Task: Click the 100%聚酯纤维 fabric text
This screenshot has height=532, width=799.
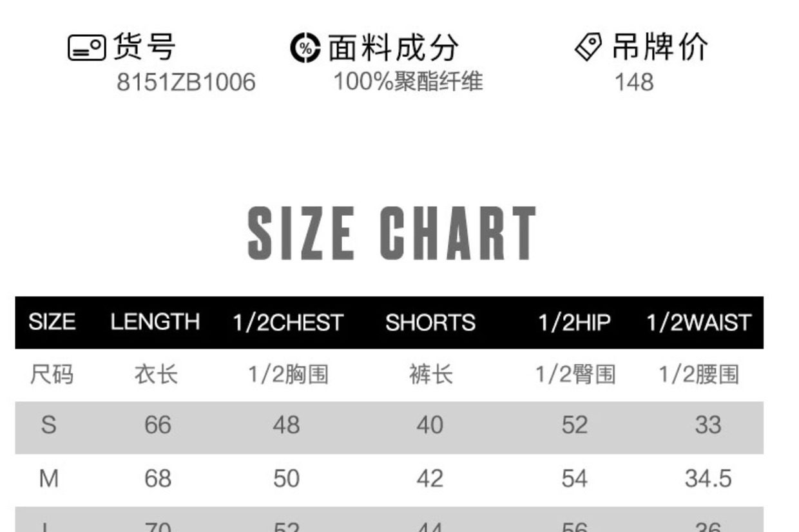Action: pos(408,82)
